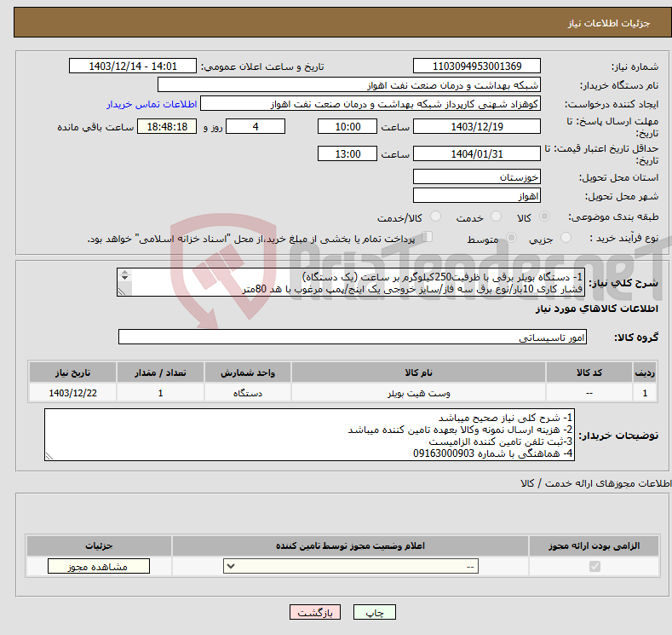672x635 pixels.
Task: Click the واحد شمارش column header
Action: tap(247, 372)
